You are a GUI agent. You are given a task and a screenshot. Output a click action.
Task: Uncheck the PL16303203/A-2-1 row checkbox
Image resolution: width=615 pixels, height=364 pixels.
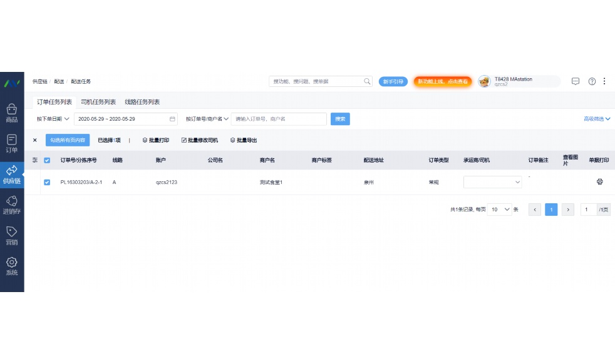pyautogui.click(x=47, y=182)
